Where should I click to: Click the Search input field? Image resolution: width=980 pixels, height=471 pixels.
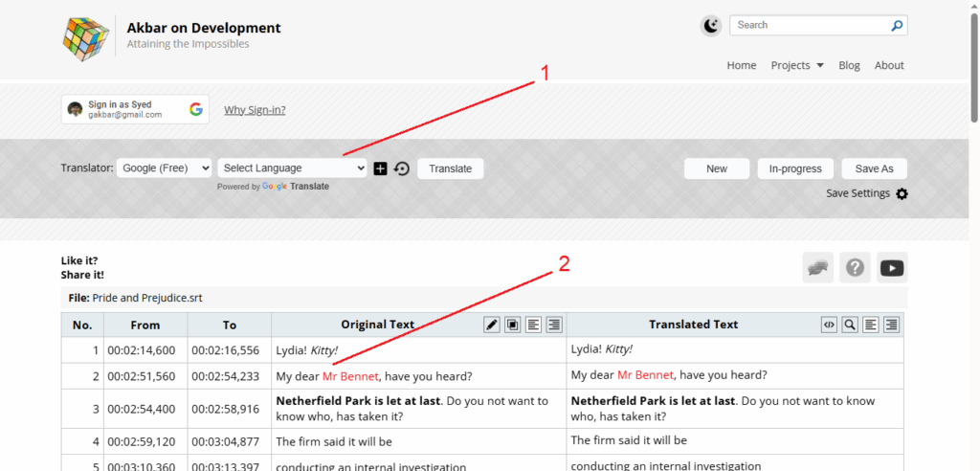(812, 25)
